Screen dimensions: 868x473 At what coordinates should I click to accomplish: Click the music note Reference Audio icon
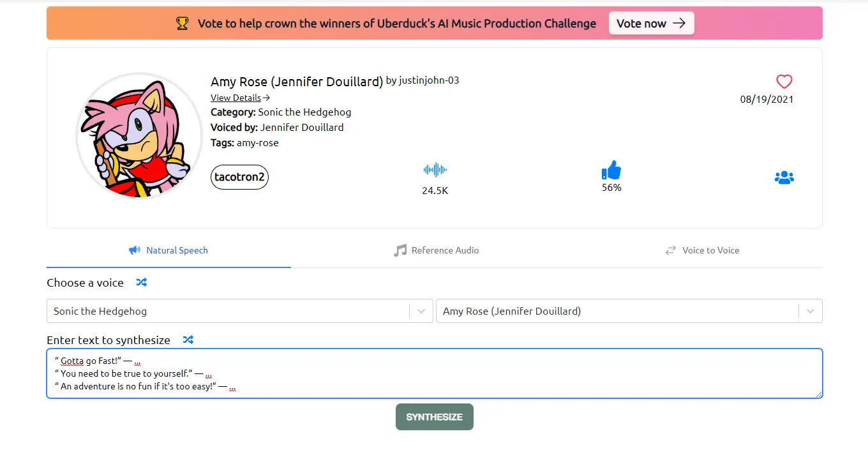click(x=400, y=250)
